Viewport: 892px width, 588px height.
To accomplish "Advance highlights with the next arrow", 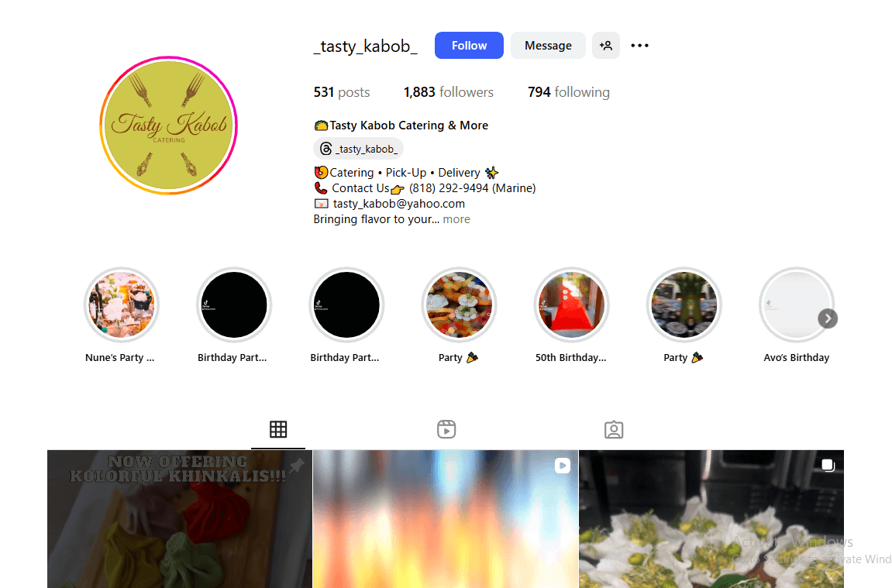I will pyautogui.click(x=828, y=318).
